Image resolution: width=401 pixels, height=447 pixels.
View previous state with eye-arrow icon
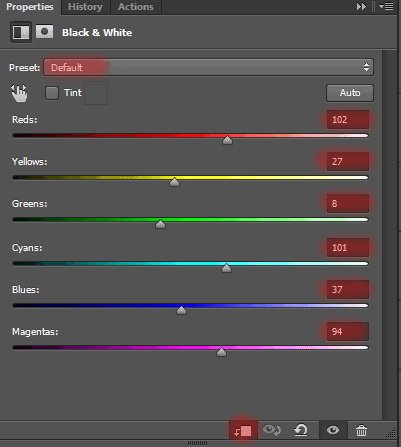(x=272, y=430)
